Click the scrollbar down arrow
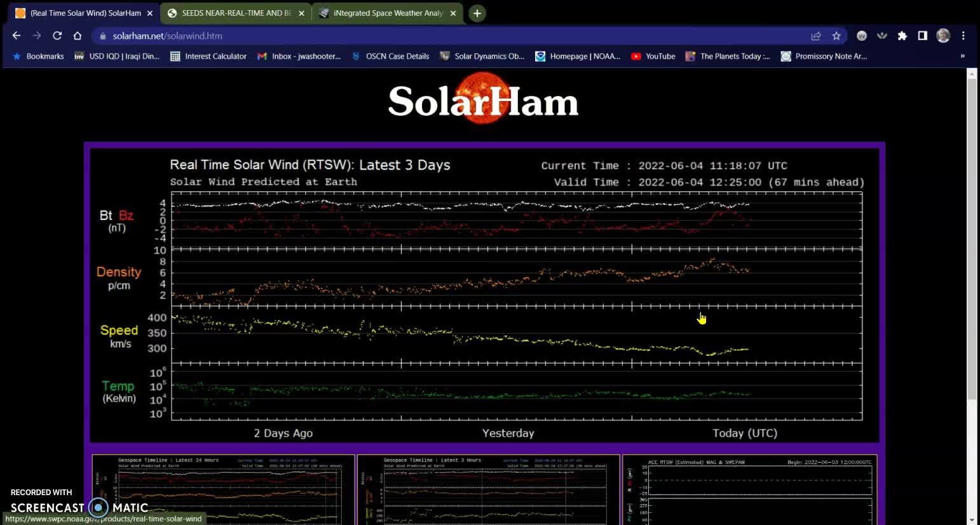Image resolution: width=980 pixels, height=525 pixels. click(x=972, y=520)
